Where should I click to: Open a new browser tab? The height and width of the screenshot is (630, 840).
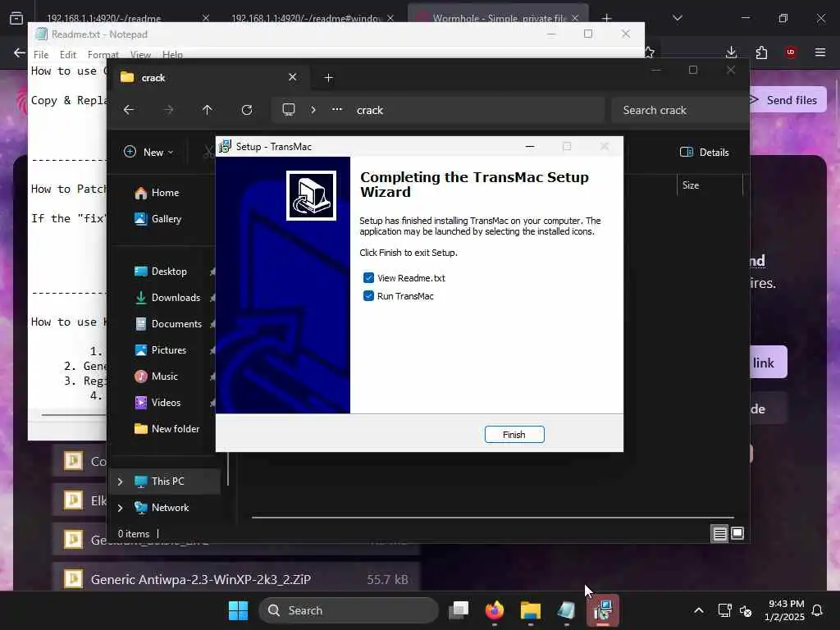point(606,18)
